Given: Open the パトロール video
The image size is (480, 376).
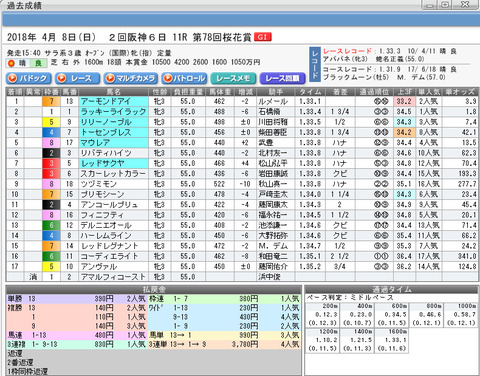Looking at the screenshot, I should coord(184,78).
